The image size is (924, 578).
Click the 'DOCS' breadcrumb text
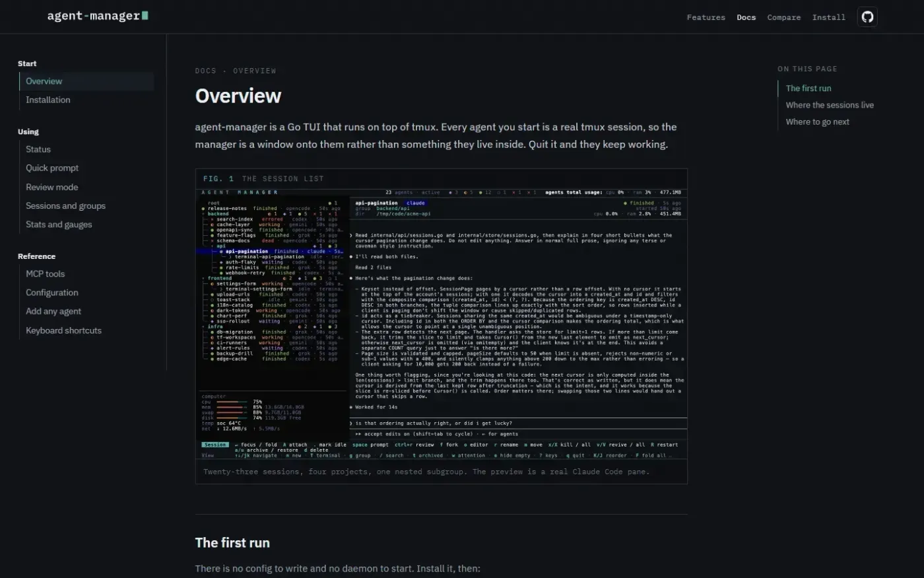click(205, 71)
